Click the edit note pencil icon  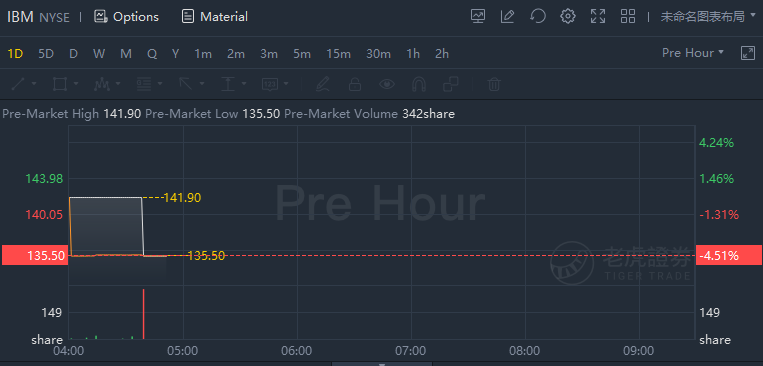[x=508, y=17]
